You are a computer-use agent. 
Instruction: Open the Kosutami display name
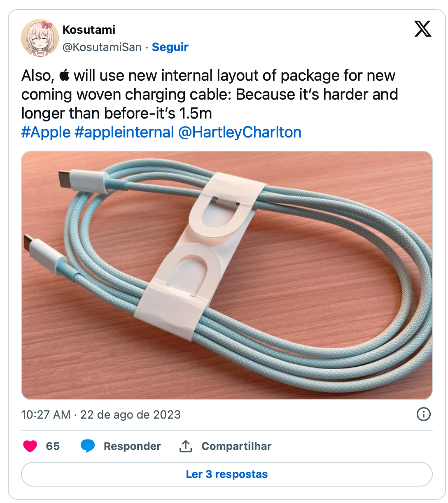pyautogui.click(x=89, y=30)
